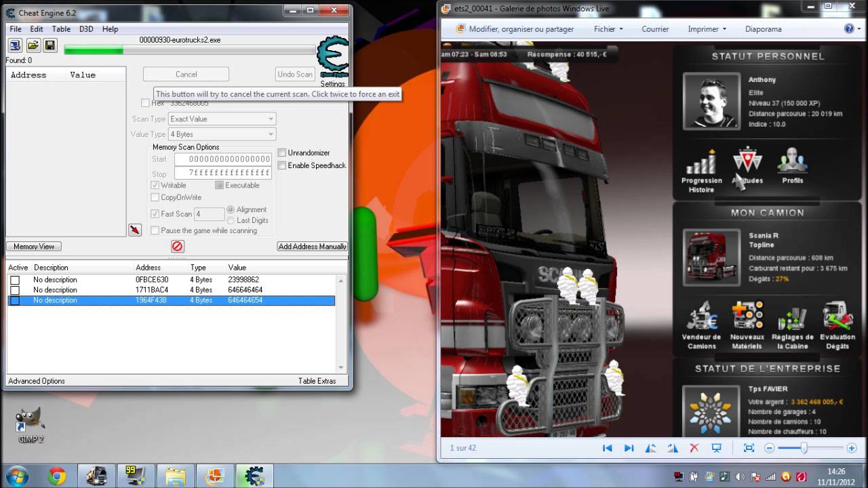Expand the Imprimer dropdown

point(707,29)
